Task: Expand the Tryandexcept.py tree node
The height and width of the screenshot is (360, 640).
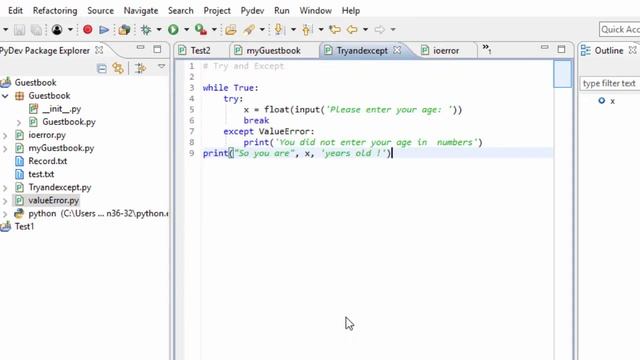Action: [5, 188]
